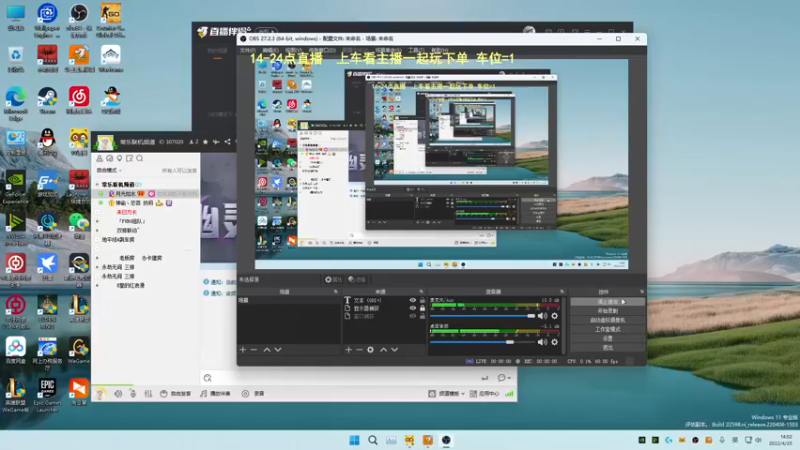
Task: Unlock the 显示器捕获 source
Action: click(422, 308)
